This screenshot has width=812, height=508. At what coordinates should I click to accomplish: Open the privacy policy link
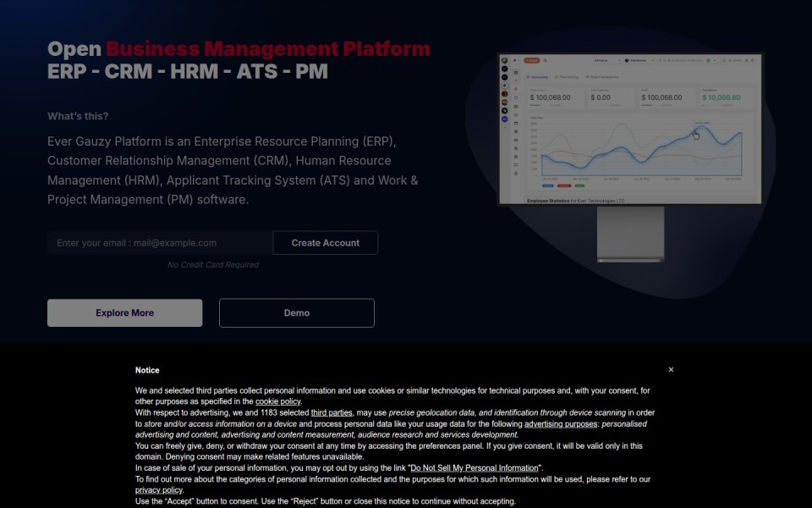click(159, 490)
